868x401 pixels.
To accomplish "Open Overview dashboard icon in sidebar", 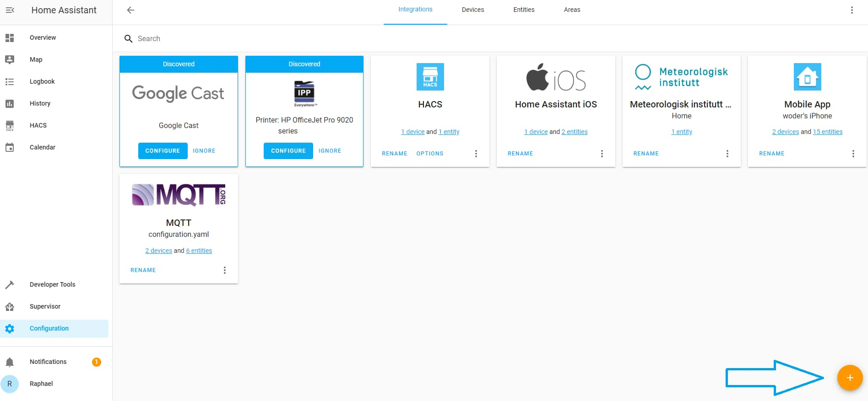I will pyautogui.click(x=10, y=37).
